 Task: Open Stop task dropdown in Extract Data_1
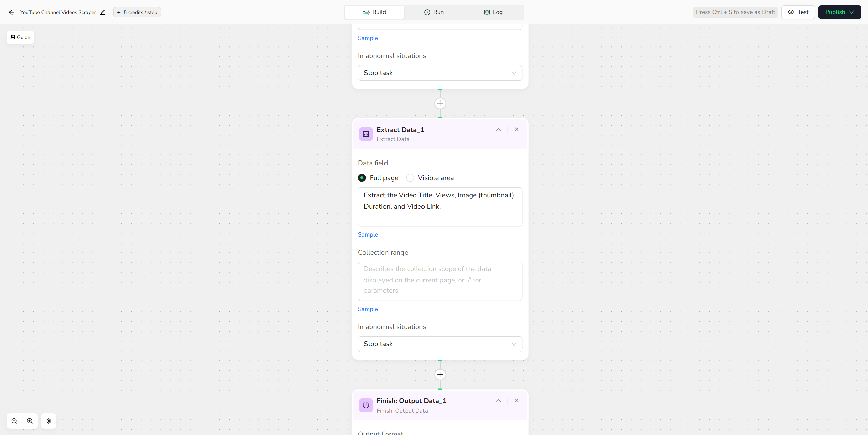tap(440, 344)
